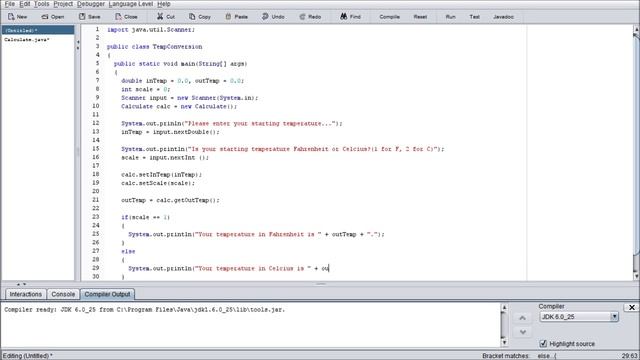
Task: Compile the source code
Action: [x=389, y=17]
